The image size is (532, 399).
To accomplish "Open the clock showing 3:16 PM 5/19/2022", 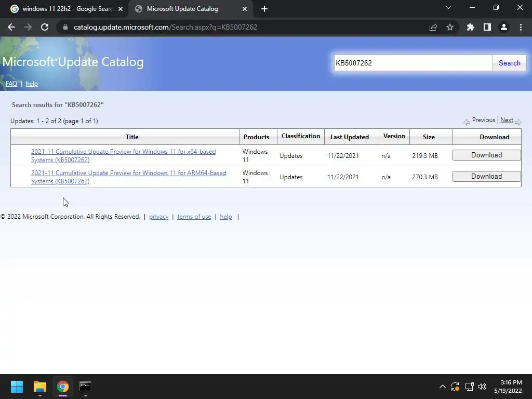I will point(508,387).
